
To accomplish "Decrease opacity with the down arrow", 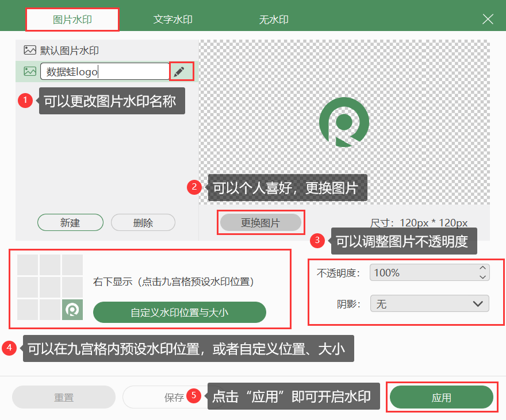I will [x=483, y=277].
